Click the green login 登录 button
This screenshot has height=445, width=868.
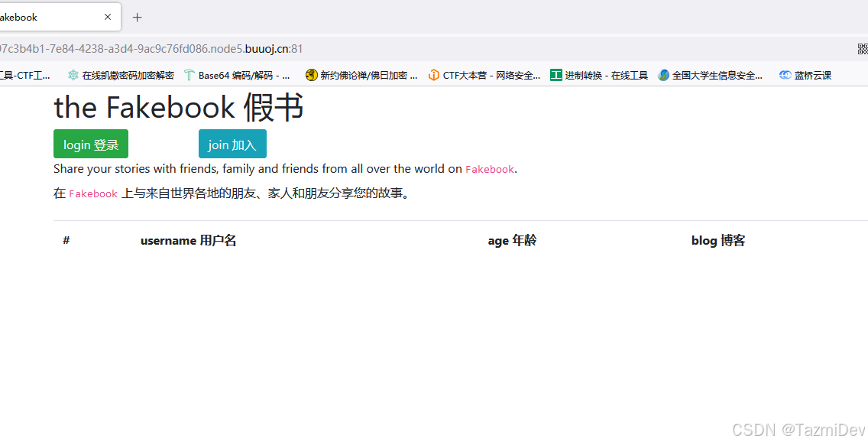[91, 144]
